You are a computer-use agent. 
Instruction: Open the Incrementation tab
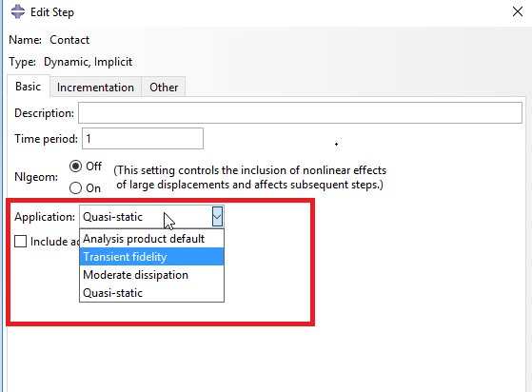[x=95, y=88]
